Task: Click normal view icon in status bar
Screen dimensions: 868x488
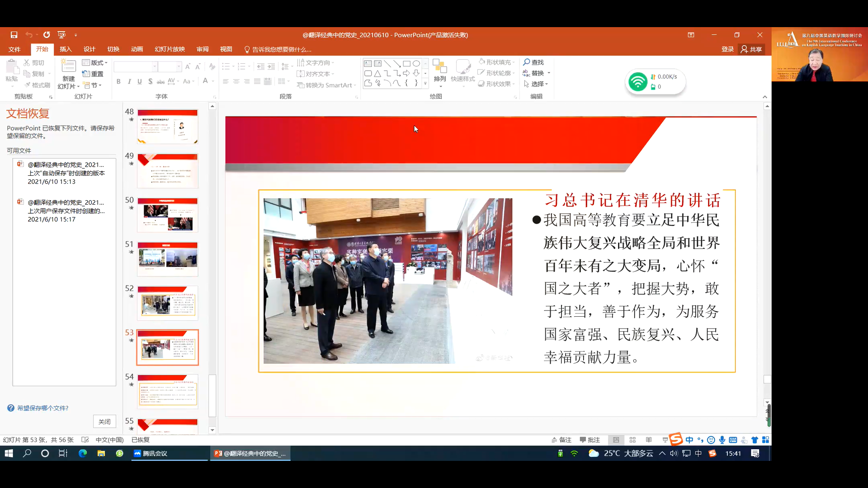Action: 616,440
